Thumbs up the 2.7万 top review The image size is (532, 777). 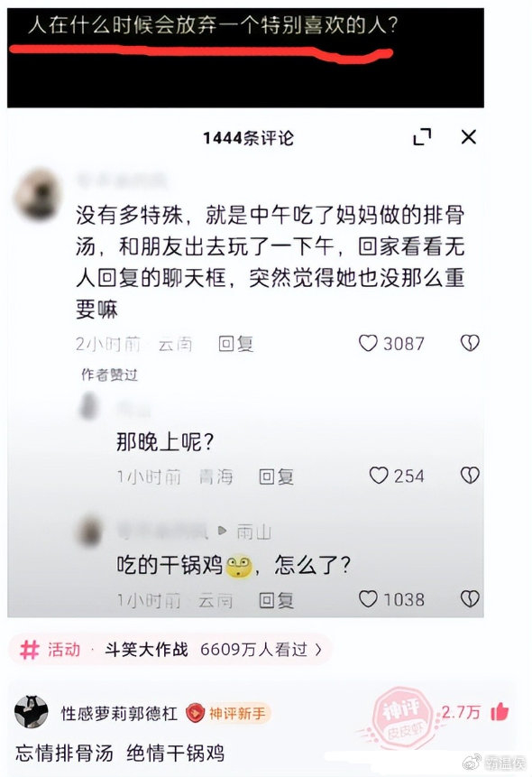pos(500,712)
